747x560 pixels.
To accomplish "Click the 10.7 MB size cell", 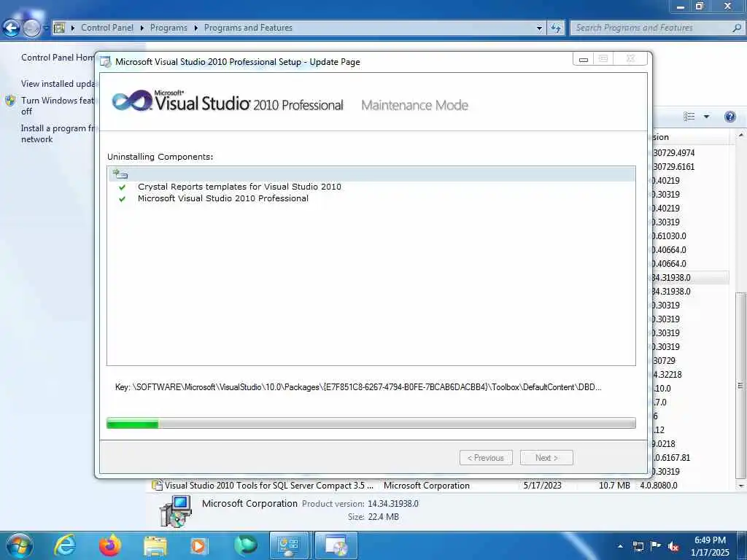I will pos(614,485).
